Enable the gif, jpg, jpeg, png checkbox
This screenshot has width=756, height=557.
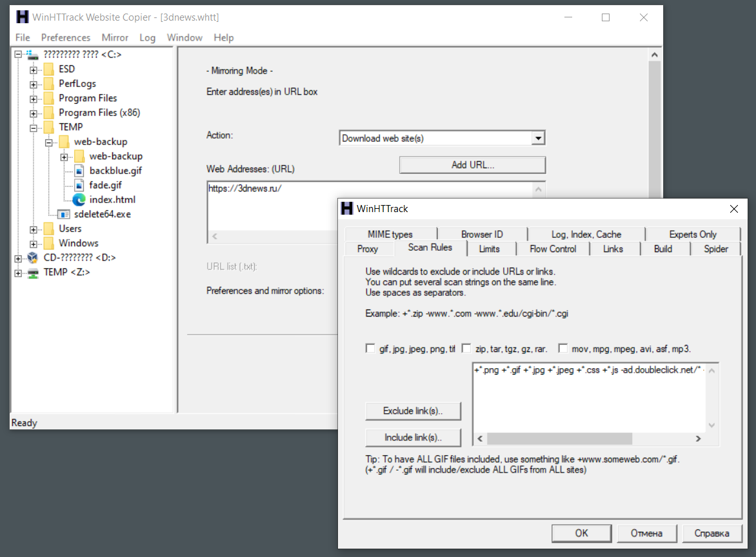[370, 348]
